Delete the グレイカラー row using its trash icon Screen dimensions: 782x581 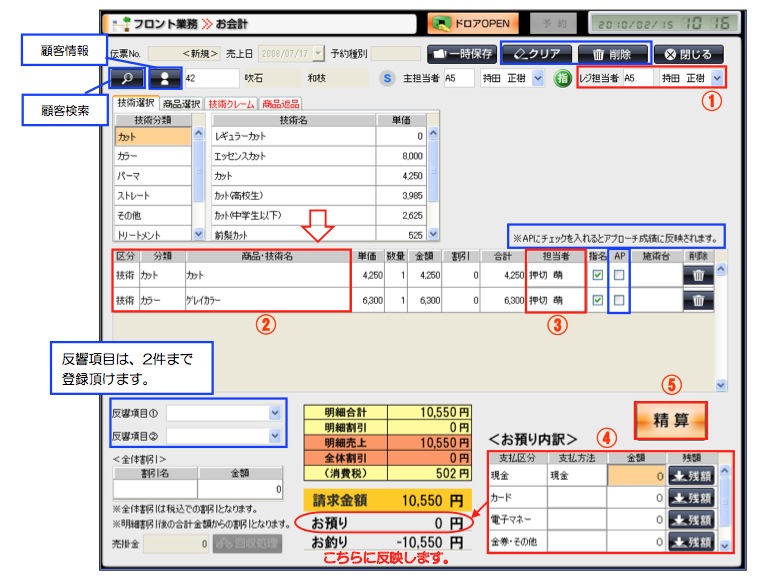click(698, 299)
